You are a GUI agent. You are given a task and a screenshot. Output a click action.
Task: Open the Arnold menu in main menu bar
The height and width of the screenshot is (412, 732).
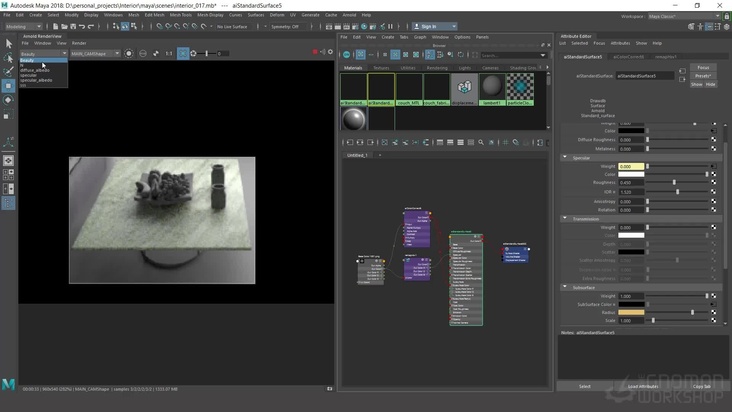[x=349, y=15]
